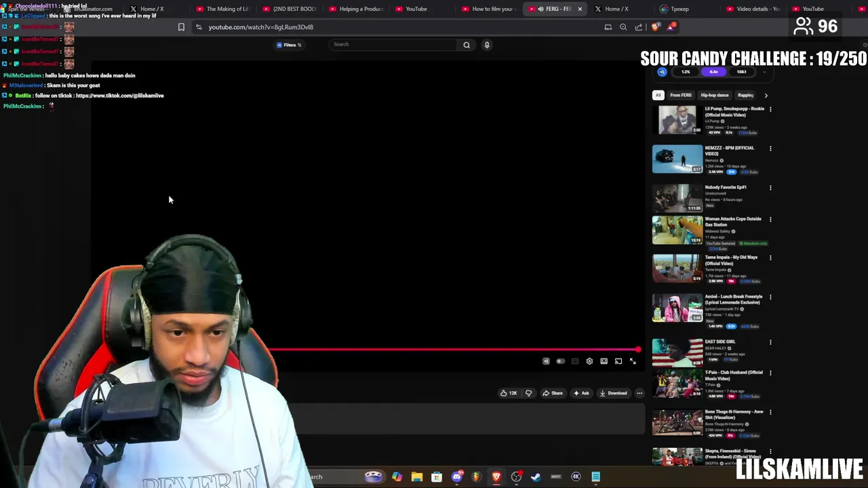Open the Steam taskbar icon
The image size is (868, 488).
point(536,476)
